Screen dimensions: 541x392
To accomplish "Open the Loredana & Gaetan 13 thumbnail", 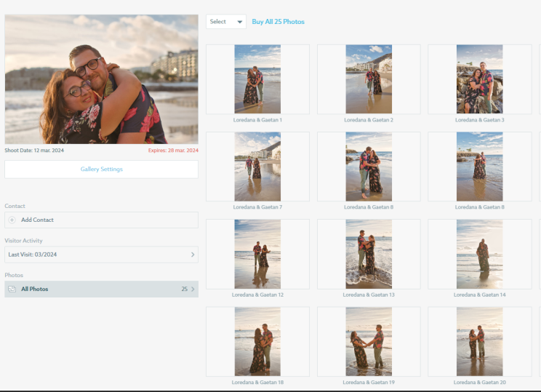I will [x=369, y=254].
